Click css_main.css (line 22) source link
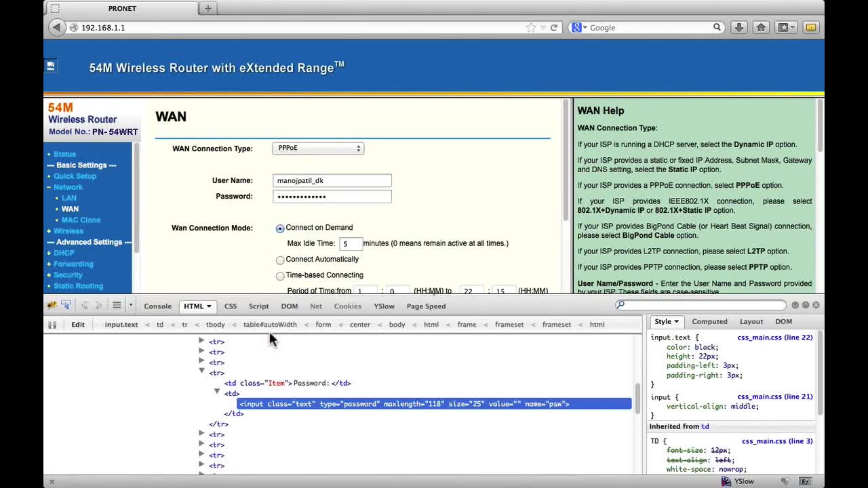Screen dimensions: 868x488 point(774,338)
